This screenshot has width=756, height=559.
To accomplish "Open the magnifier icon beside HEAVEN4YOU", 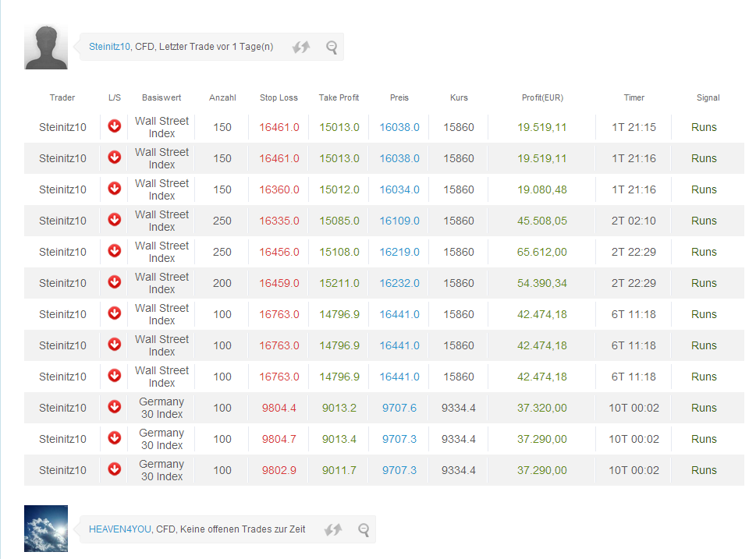I will point(364,530).
